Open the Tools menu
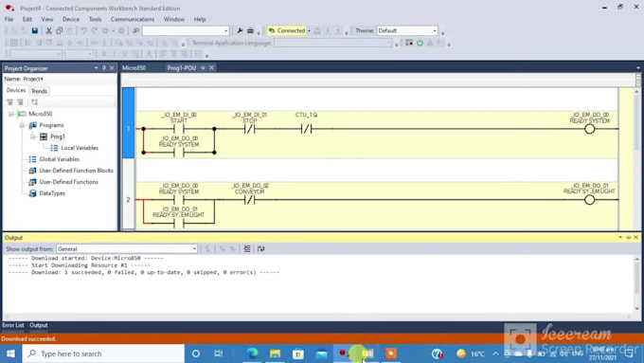 [95, 19]
